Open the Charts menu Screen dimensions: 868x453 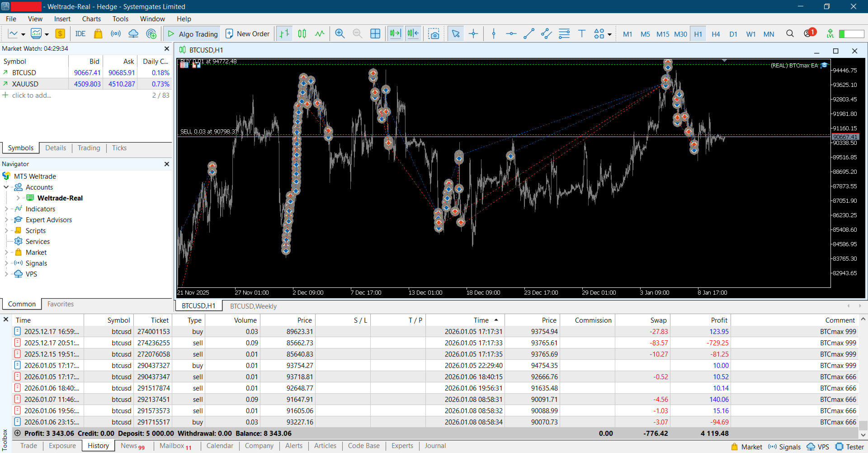tap(91, 19)
